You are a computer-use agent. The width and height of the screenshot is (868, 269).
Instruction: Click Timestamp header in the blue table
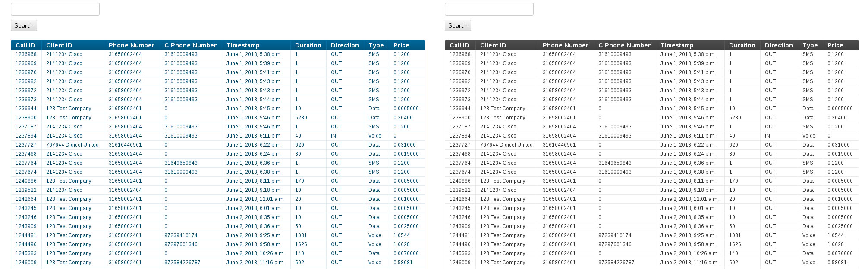tap(243, 45)
